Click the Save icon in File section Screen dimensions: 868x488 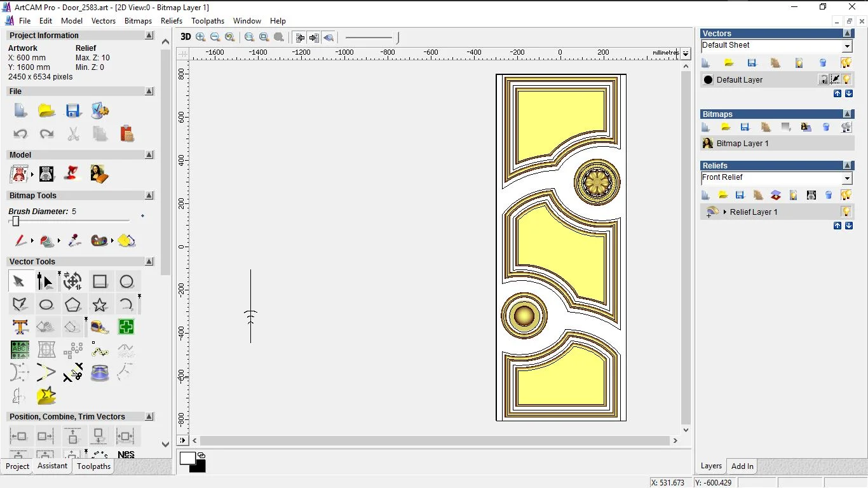coord(73,111)
